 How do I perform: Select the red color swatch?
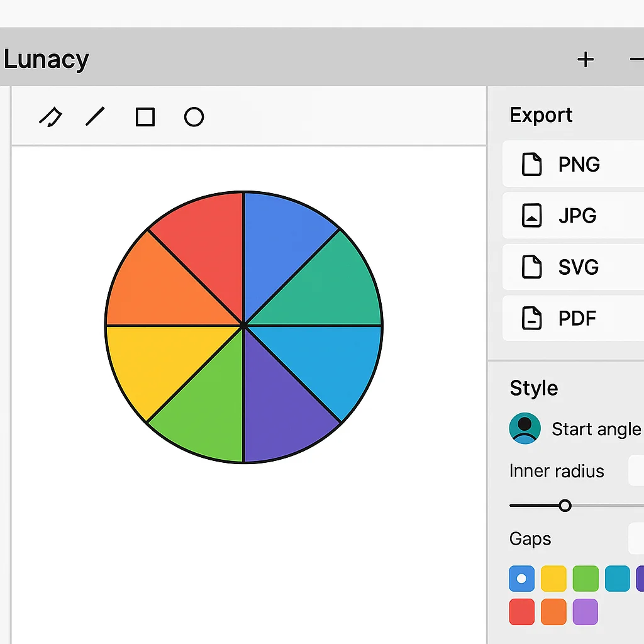pos(521,611)
